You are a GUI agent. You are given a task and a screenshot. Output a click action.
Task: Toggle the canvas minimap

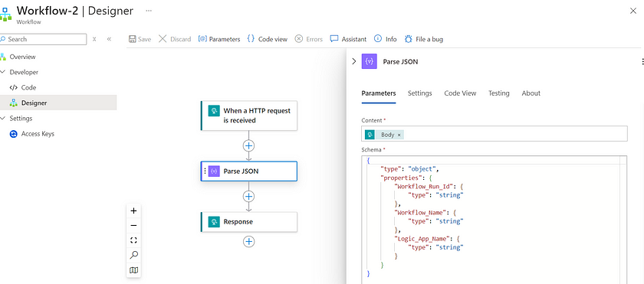pos(133,270)
